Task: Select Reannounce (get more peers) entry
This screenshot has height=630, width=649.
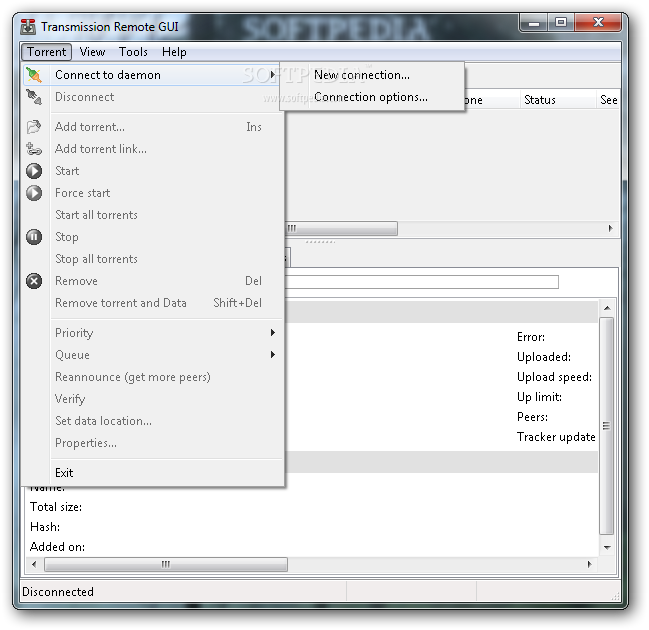Action: tap(152, 377)
